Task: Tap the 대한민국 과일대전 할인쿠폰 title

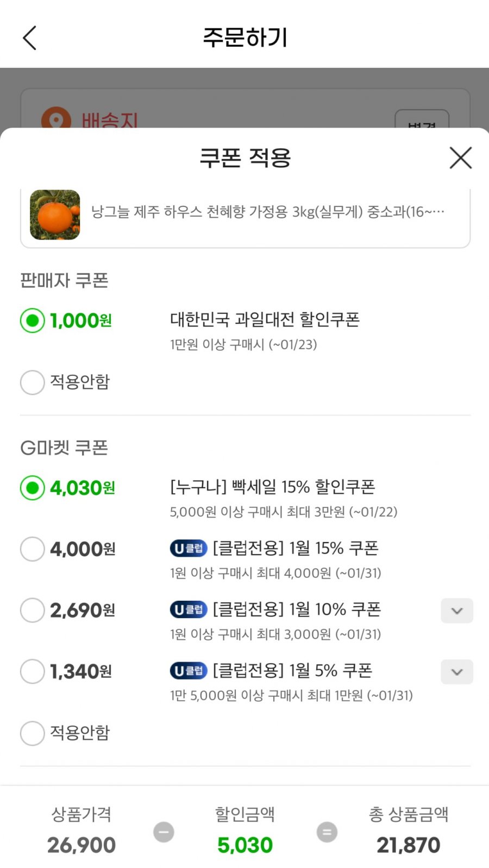Action: tap(265, 319)
